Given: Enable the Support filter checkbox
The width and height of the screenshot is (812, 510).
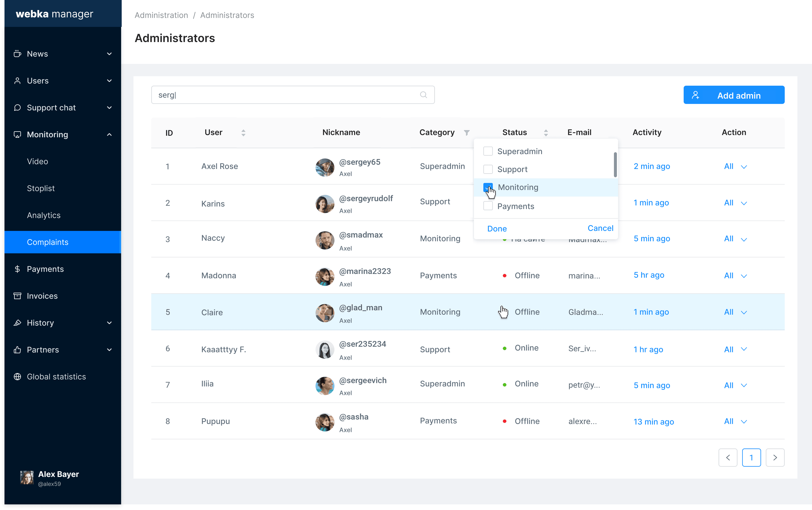Looking at the screenshot, I should [x=488, y=169].
